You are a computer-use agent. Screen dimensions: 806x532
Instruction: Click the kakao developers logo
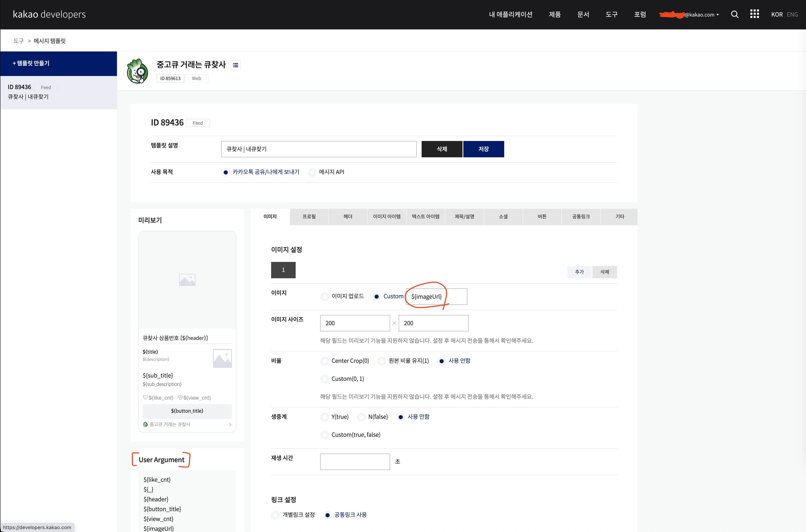49,14
